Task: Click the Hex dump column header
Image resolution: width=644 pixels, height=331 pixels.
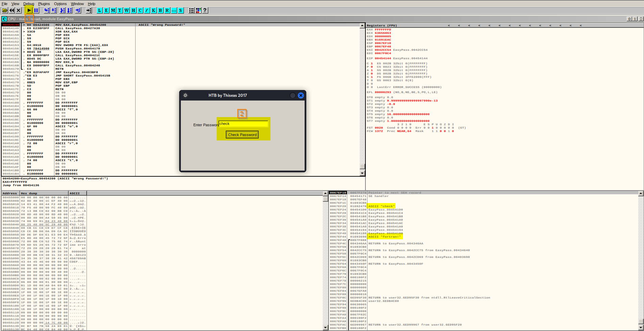Action: coord(44,193)
